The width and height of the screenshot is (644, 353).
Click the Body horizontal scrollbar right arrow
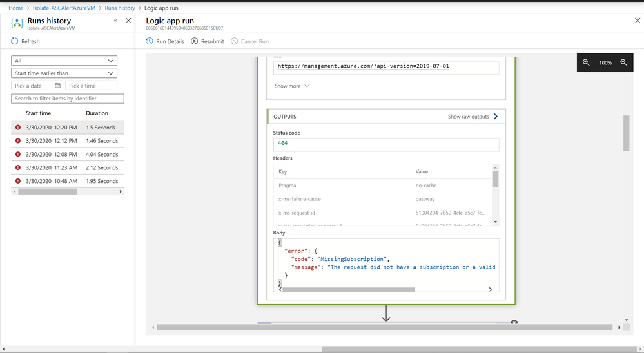(491, 289)
